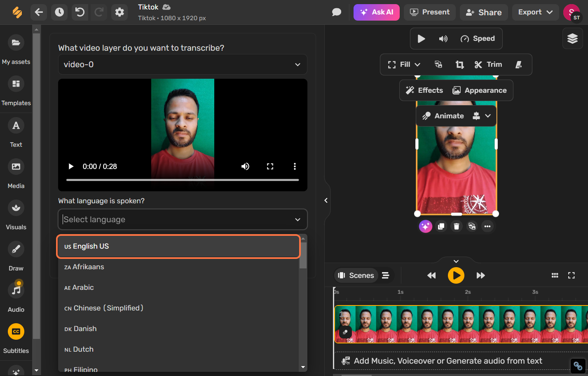The width and height of the screenshot is (588, 376).
Task: Delete the selected video element
Action: (457, 226)
